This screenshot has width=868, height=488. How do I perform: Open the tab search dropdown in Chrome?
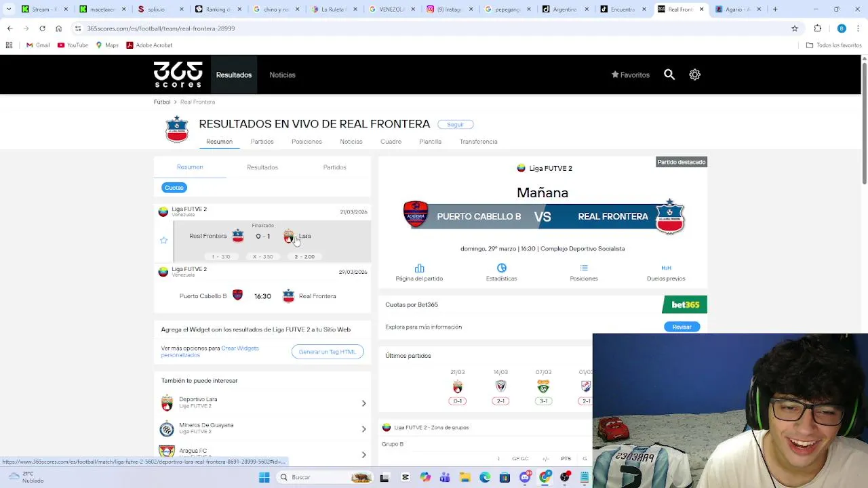(9, 9)
